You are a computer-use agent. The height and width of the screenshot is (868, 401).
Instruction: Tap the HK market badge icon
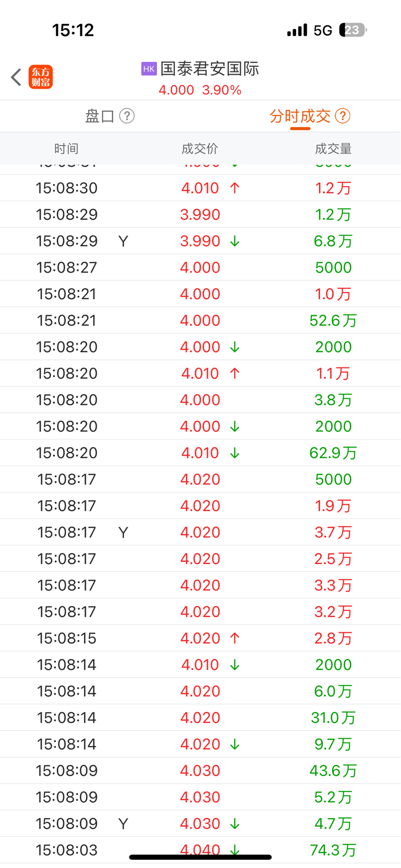click(x=149, y=69)
